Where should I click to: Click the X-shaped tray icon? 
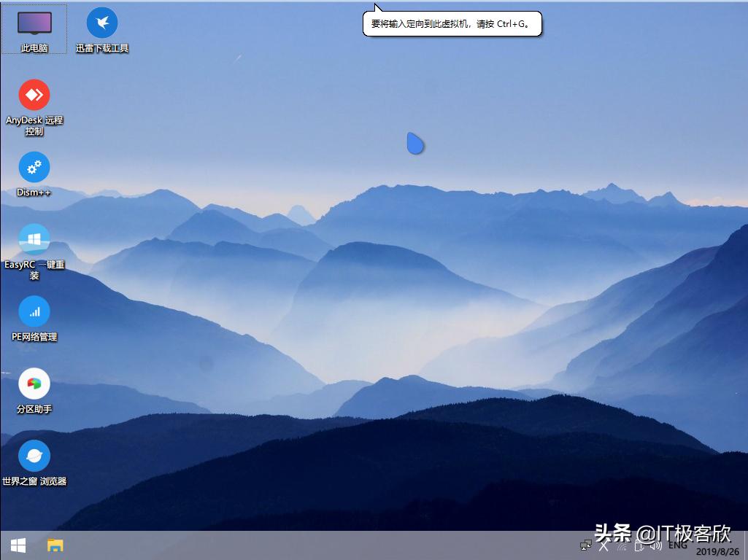(604, 545)
